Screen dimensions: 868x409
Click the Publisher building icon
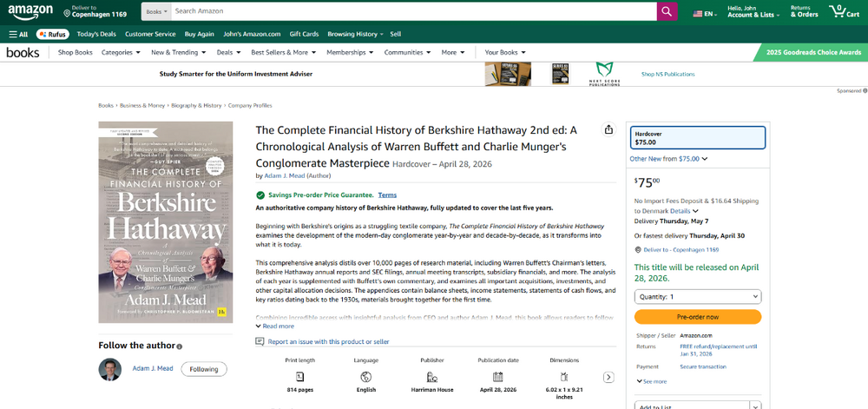[x=431, y=377]
